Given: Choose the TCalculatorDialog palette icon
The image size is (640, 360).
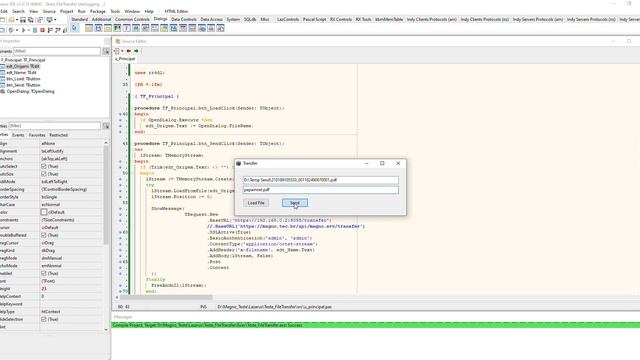Looking at the screenshot, I should [x=192, y=28].
